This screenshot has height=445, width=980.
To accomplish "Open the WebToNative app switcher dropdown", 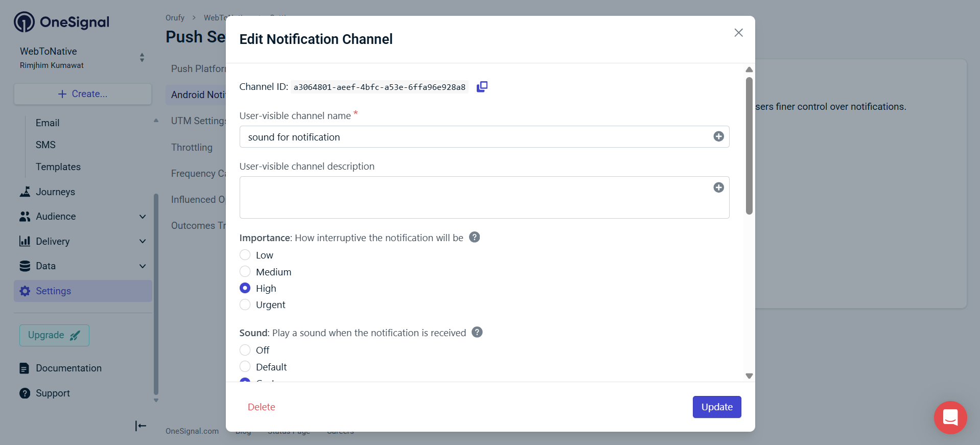I will click(x=142, y=58).
